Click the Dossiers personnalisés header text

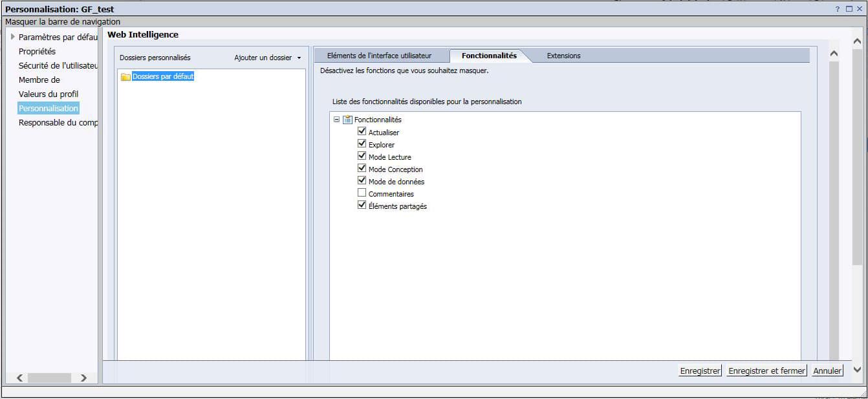tap(155, 58)
